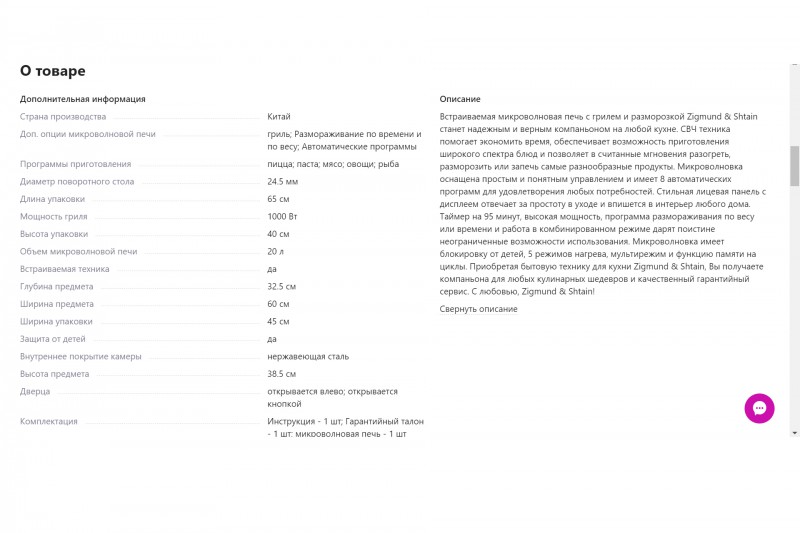Click the "Китай" country value
This screenshot has width=800, height=533.
point(279,117)
